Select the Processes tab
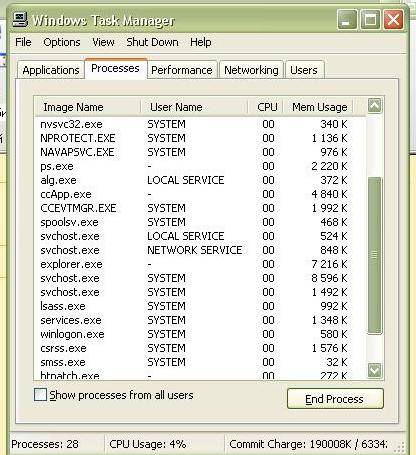The height and width of the screenshot is (455, 416). pyautogui.click(x=115, y=68)
